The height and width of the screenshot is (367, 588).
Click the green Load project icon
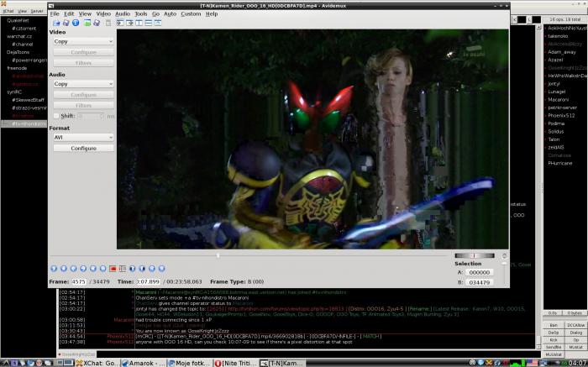87,23
